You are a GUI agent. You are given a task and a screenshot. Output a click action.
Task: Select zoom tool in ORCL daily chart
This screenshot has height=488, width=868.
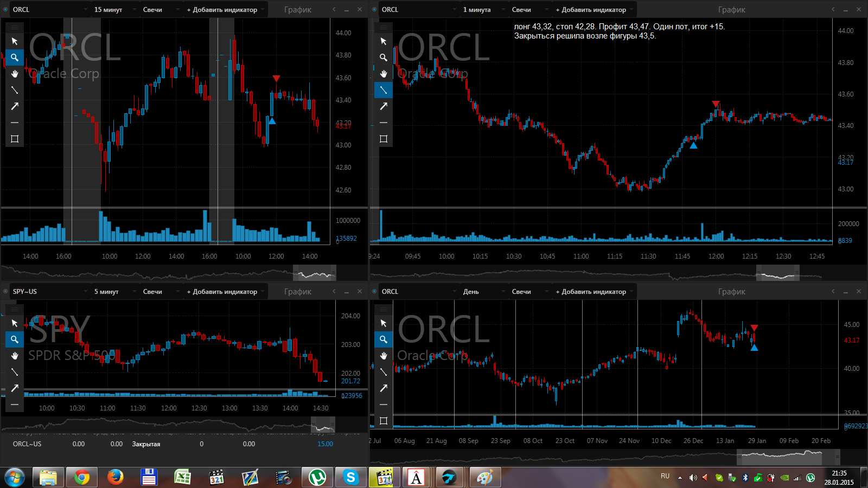tap(384, 339)
